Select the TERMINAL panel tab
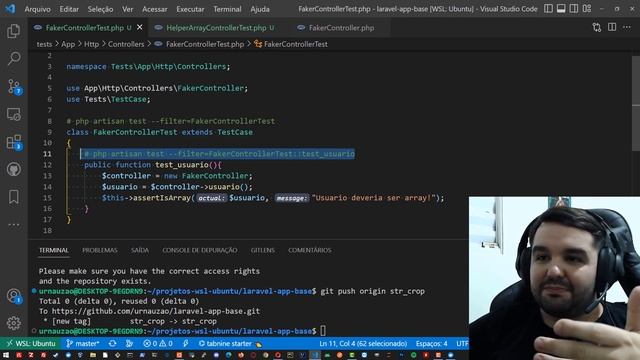The image size is (640, 360). click(53, 250)
